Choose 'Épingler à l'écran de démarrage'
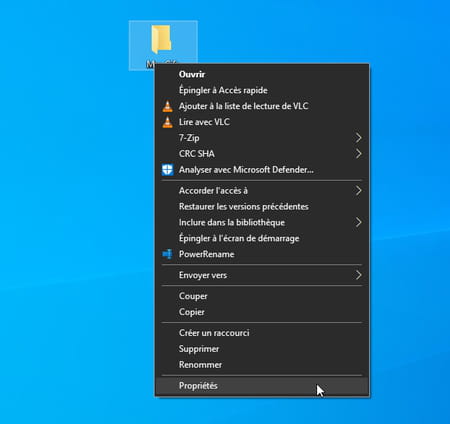The image size is (450, 424). (x=262, y=238)
